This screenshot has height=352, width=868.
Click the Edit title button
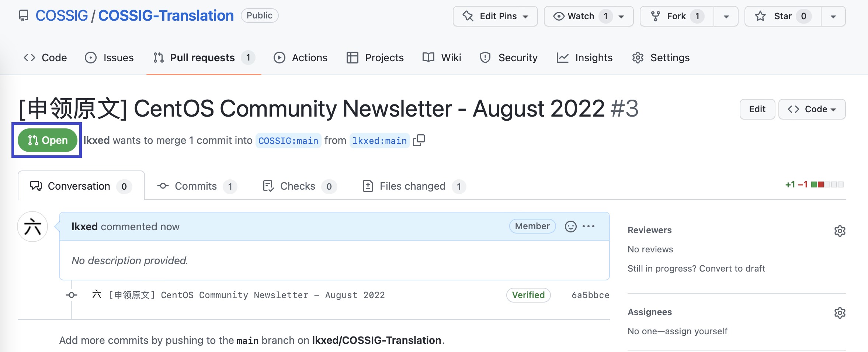[x=757, y=109]
